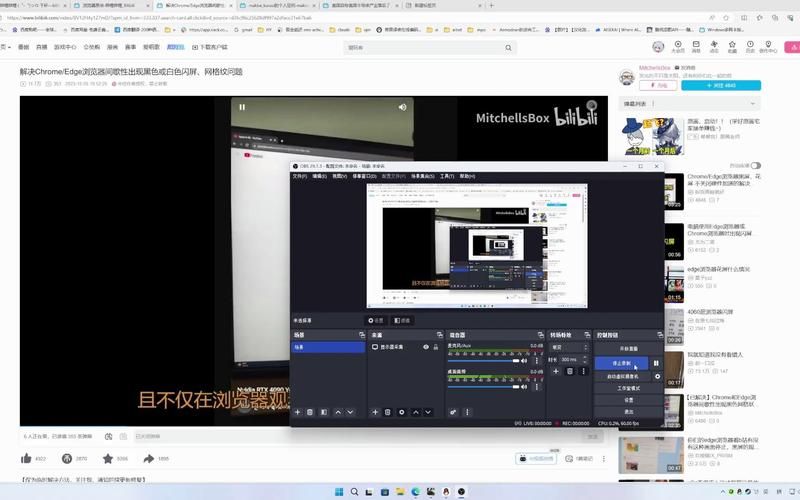The width and height of the screenshot is (800, 500).
Task: Give coins to the video with coin icon
Action: pos(67,459)
